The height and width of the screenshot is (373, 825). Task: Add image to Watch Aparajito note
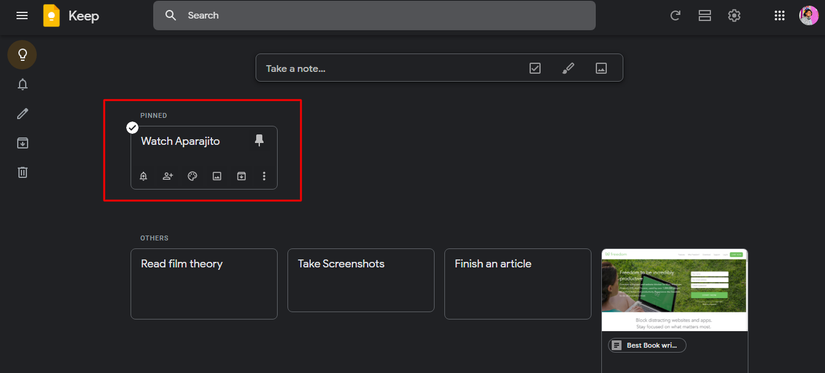[x=216, y=176]
